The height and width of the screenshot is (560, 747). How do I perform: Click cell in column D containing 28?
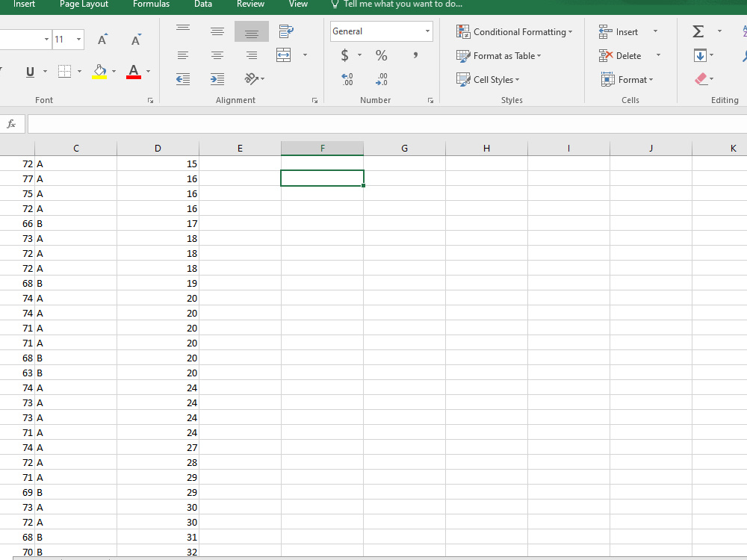point(158,462)
